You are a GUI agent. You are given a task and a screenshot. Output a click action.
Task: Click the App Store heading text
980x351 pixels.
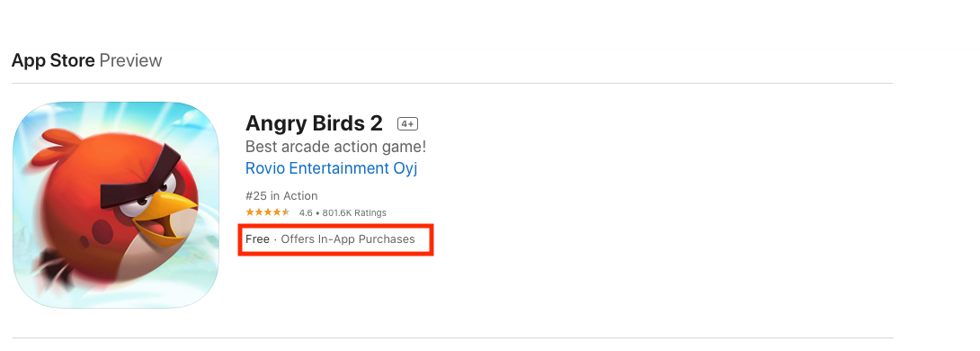(53, 60)
